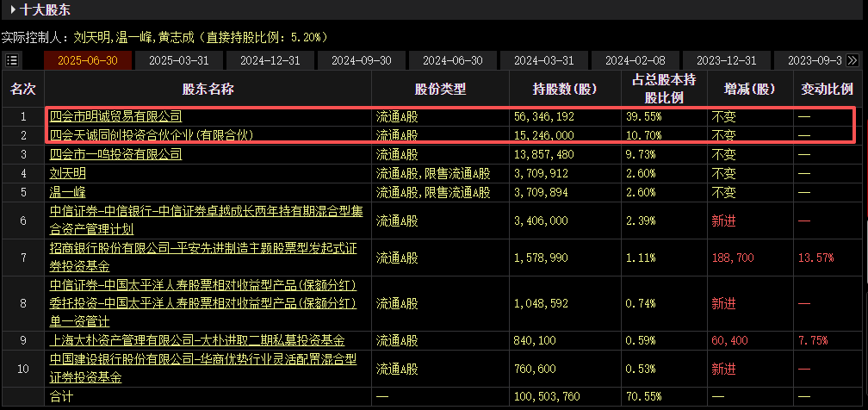Click the 变动比例 column header
The height and width of the screenshot is (410, 868).
coord(827,89)
